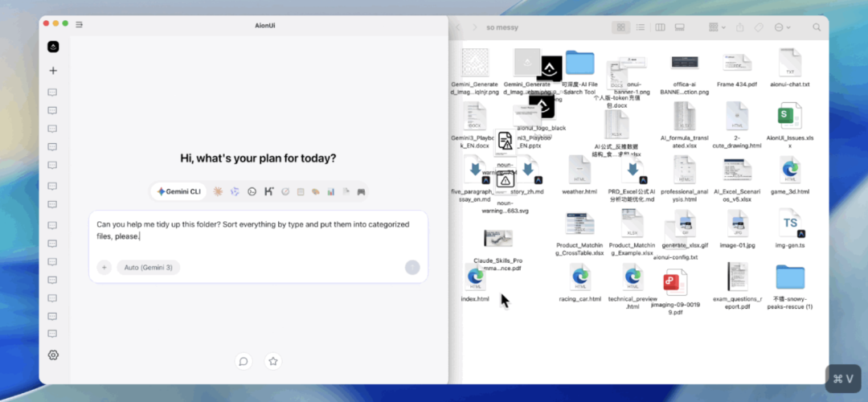Click into the chat message text box
Image resolution: width=868 pixels, height=402 pixels.
coord(259,232)
